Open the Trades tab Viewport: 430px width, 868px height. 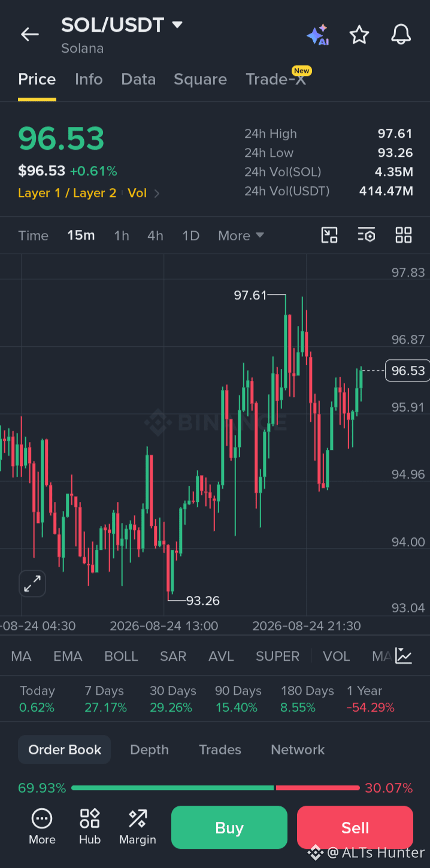pos(220,749)
